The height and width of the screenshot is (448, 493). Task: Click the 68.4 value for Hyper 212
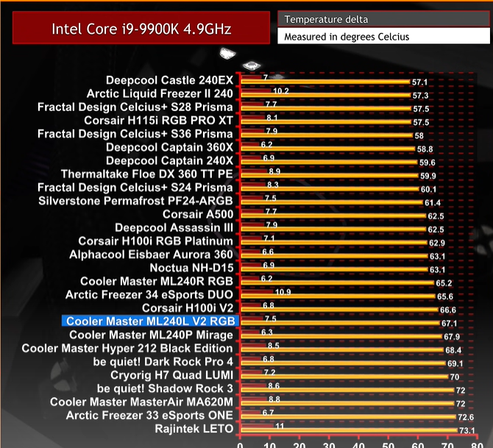click(453, 350)
